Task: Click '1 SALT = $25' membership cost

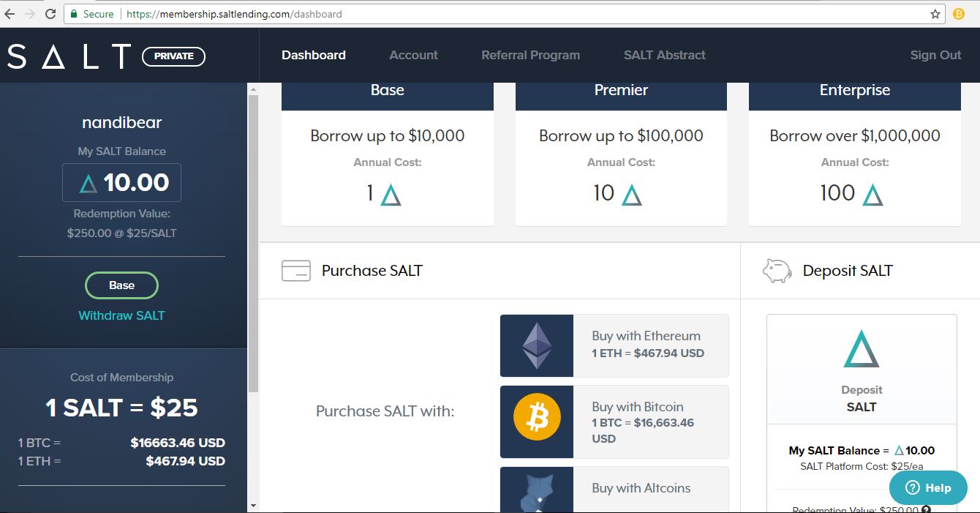Action: click(121, 408)
